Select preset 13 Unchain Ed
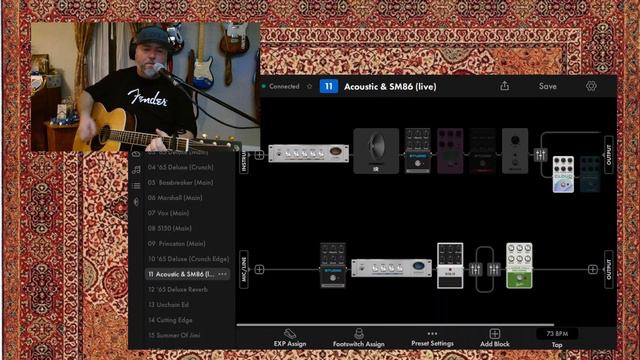The image size is (640, 360). coord(168,305)
